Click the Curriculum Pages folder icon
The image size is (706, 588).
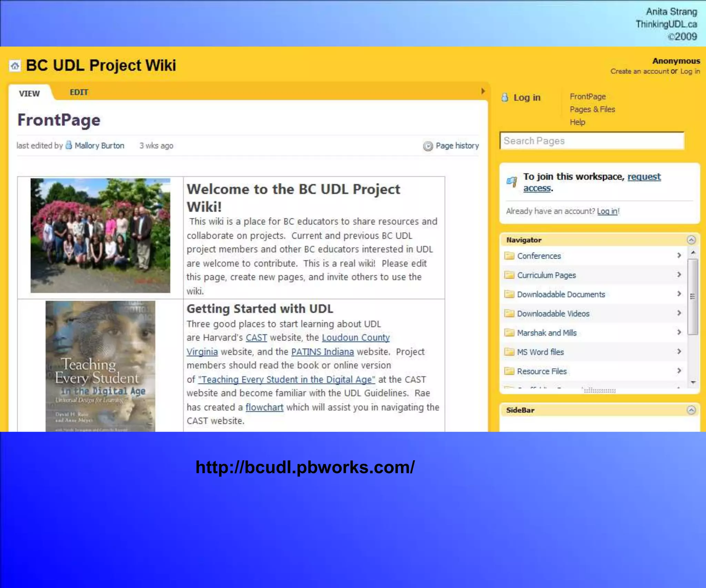509,275
